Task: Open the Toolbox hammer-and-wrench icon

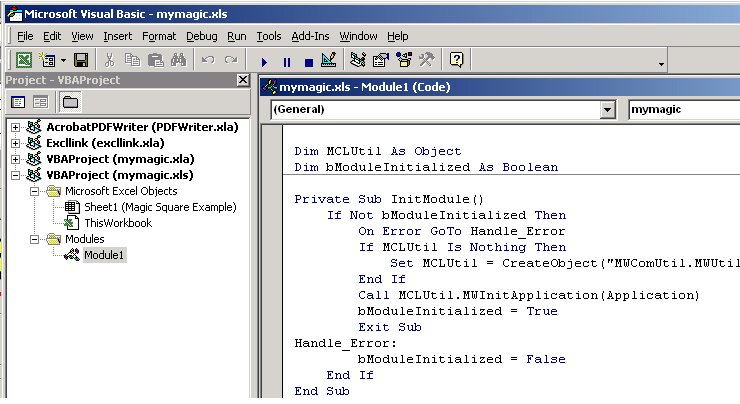Action: (x=427, y=60)
